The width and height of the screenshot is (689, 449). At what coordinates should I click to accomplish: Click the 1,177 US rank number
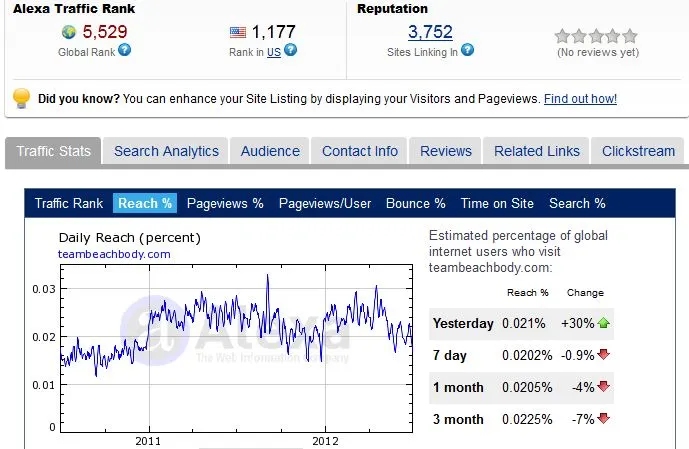click(273, 32)
